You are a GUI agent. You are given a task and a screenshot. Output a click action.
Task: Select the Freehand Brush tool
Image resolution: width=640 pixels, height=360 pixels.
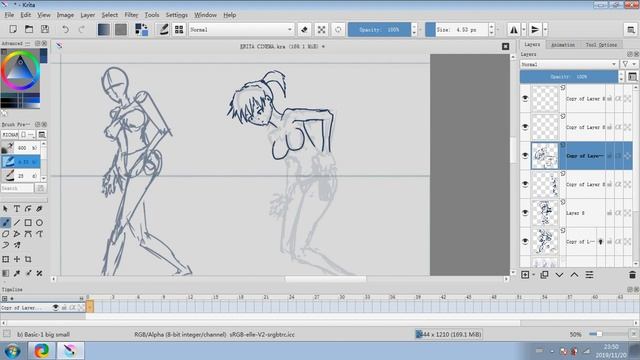coord(5,223)
